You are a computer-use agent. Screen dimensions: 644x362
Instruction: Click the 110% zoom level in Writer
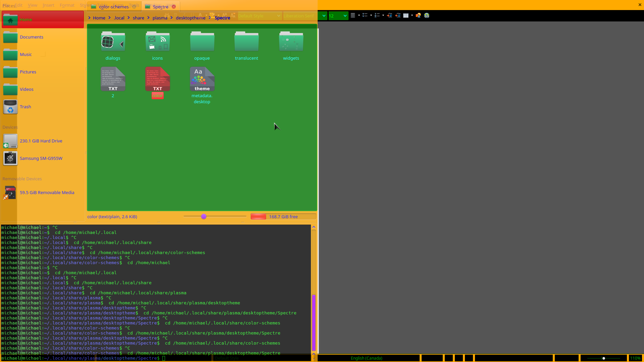635,358
